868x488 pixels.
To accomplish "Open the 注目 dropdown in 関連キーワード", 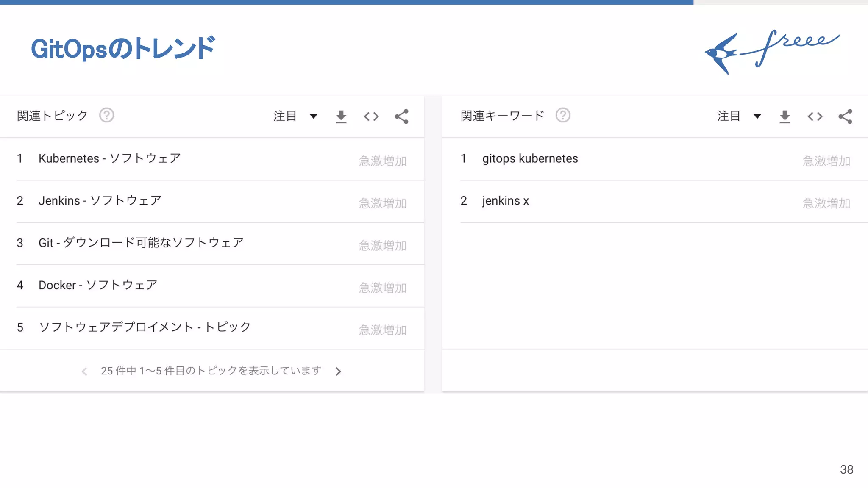I will click(x=739, y=116).
